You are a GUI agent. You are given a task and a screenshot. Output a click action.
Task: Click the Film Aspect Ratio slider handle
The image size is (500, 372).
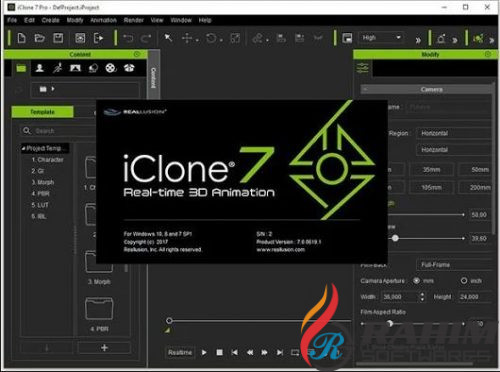390,323
